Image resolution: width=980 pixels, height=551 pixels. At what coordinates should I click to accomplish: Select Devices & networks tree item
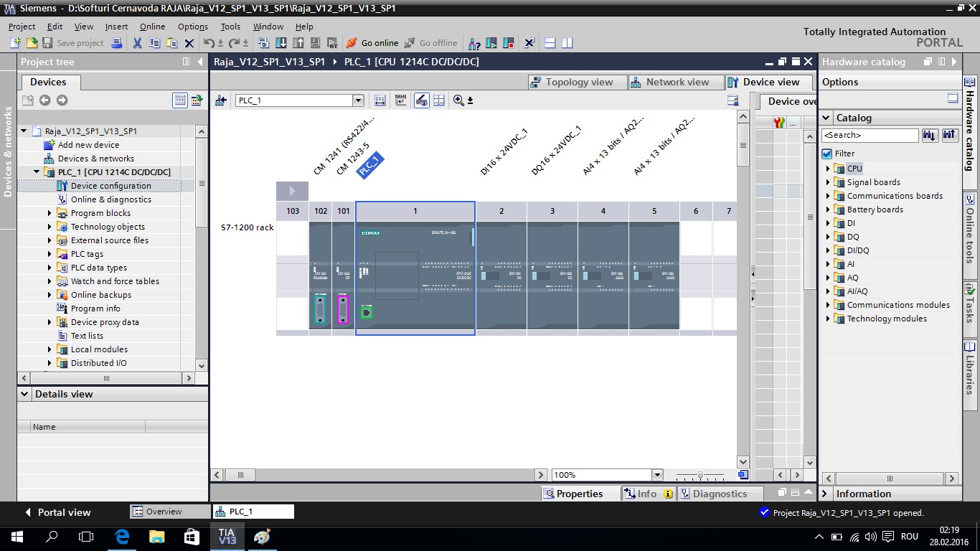coord(95,159)
